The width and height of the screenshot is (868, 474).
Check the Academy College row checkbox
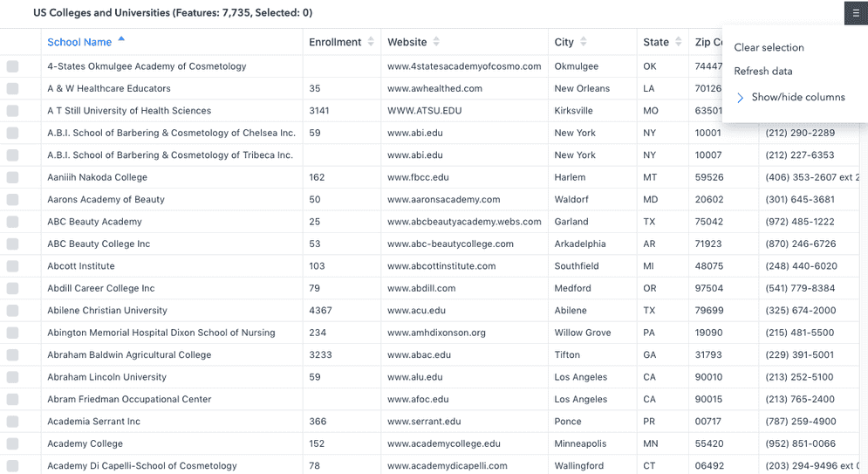point(12,443)
